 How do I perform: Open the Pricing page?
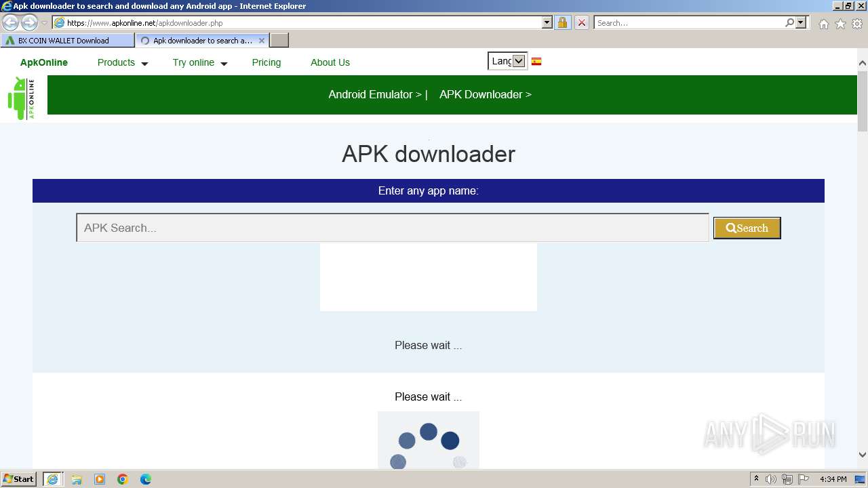click(x=267, y=62)
